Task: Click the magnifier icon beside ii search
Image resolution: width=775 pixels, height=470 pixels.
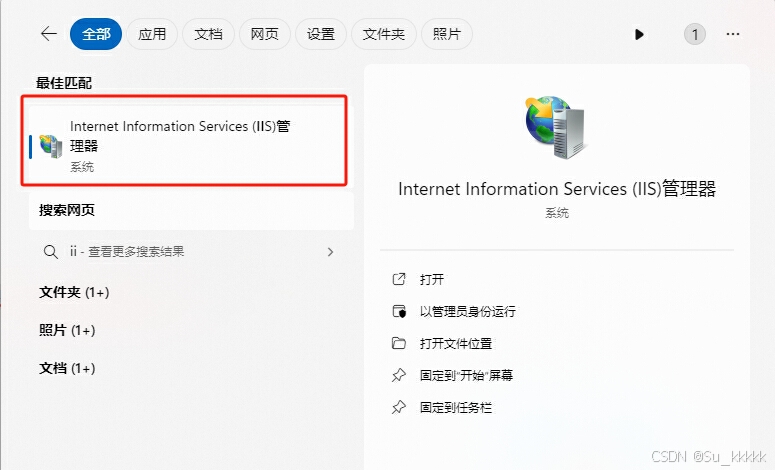Action: [x=50, y=252]
